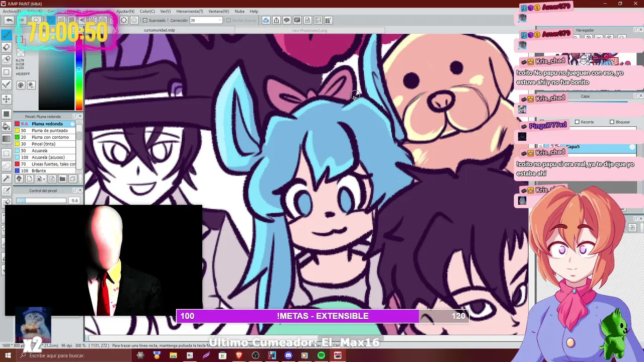The image size is (644, 362).
Task: Select the rectangular Selection tool
Action: [7, 153]
